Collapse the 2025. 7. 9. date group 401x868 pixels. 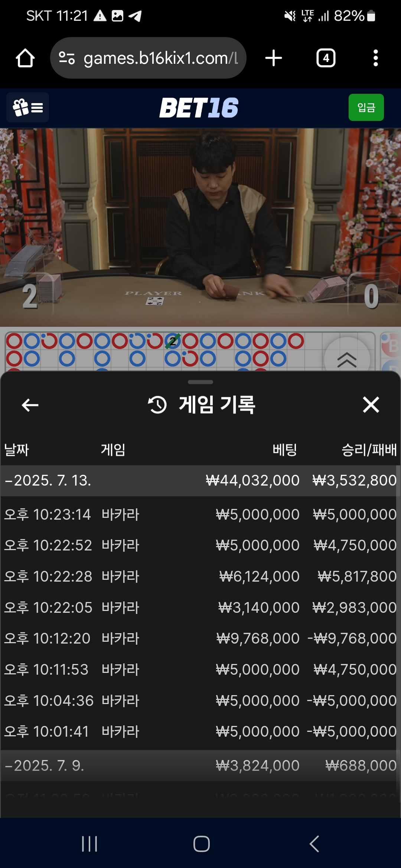pos(200,766)
